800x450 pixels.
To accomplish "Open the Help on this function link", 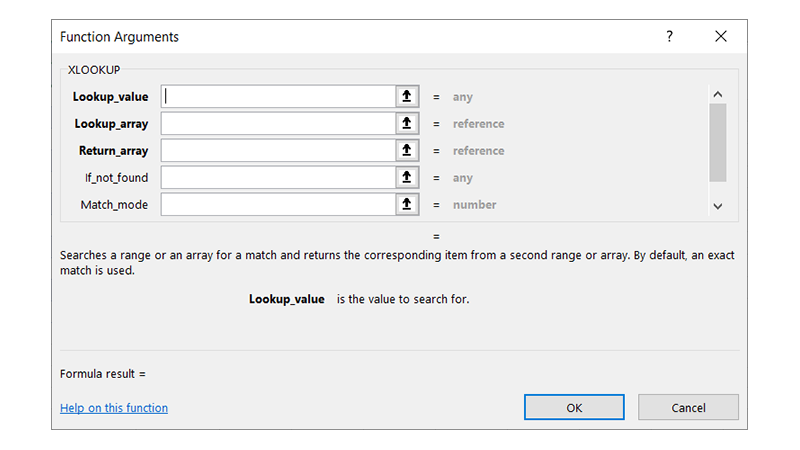I will click(x=114, y=408).
